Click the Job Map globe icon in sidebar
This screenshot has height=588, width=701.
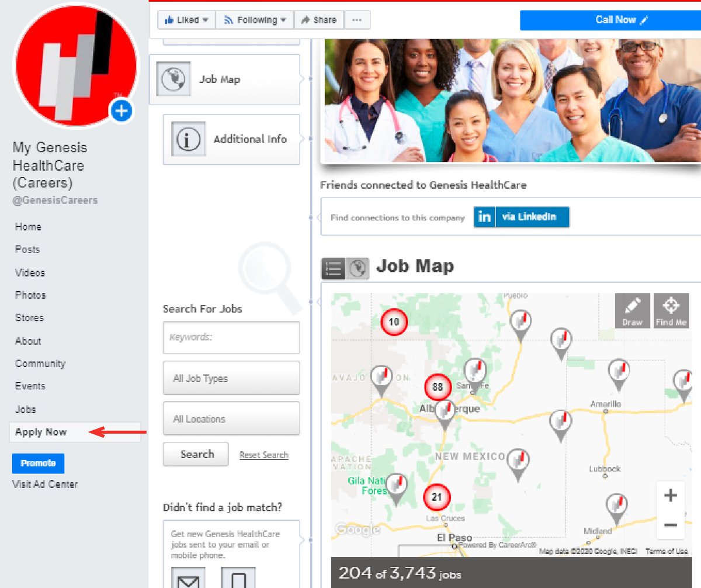[x=173, y=79]
